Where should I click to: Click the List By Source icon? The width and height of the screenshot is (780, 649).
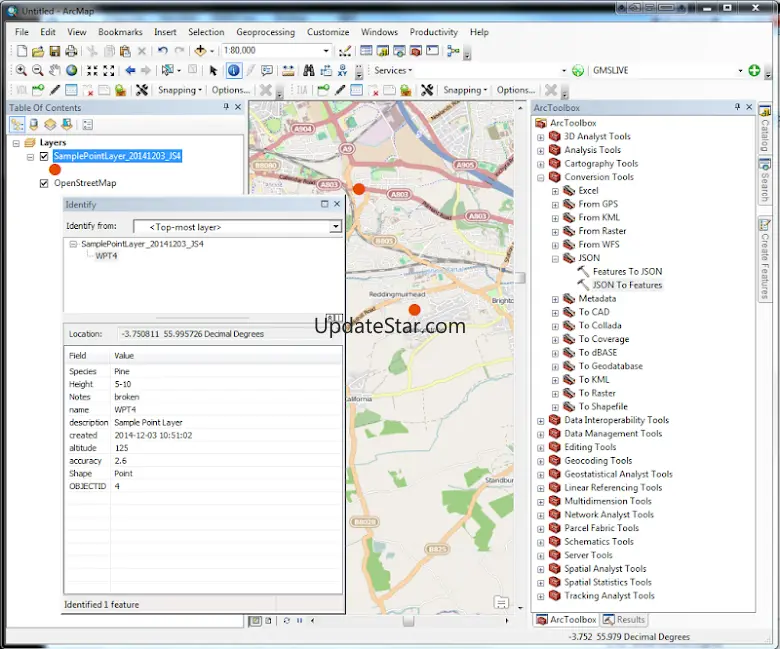[x=34, y=125]
